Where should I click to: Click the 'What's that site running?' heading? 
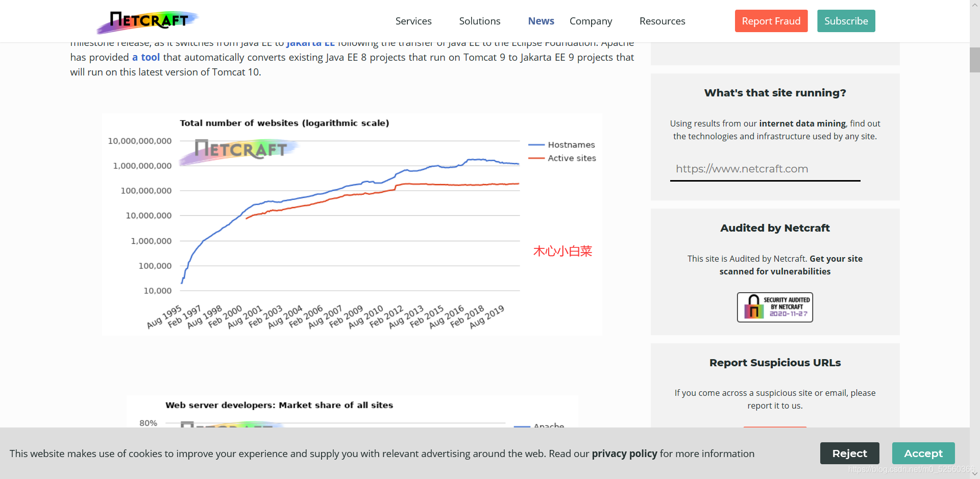(x=775, y=93)
